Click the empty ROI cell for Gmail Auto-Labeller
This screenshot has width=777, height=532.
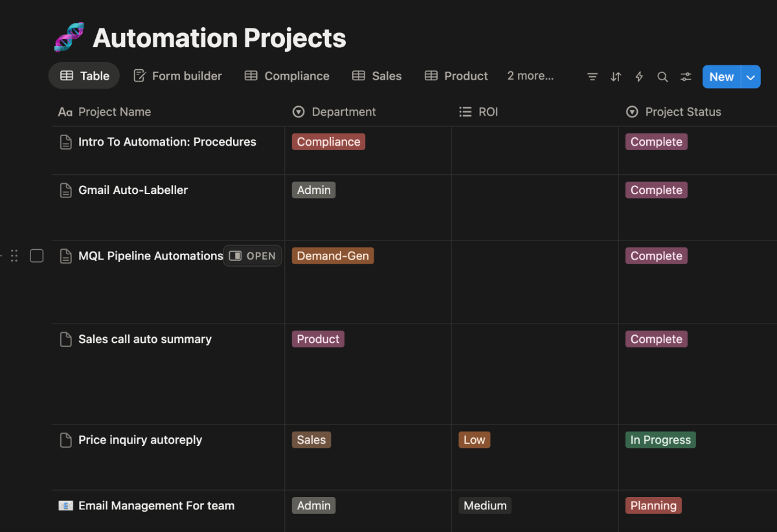[x=535, y=207]
